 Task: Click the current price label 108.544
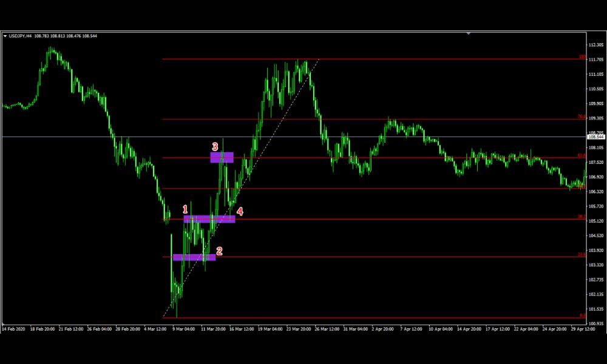pyautogui.click(x=596, y=137)
